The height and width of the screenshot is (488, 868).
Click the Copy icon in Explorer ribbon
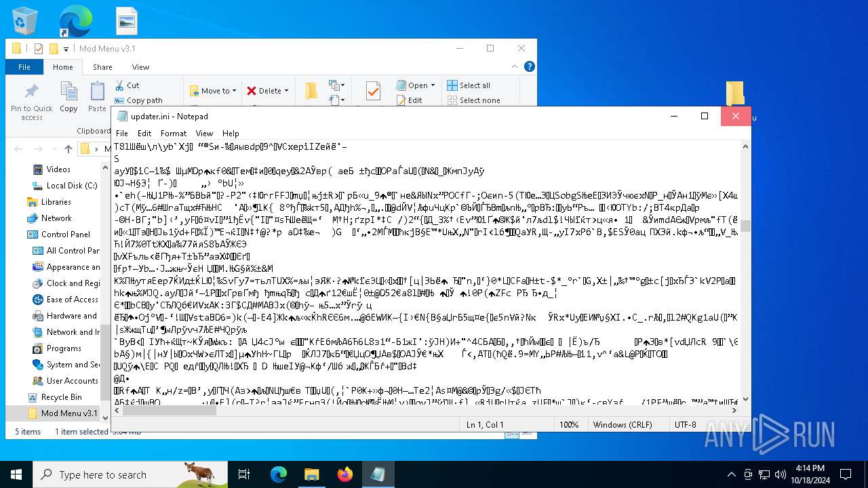(68, 97)
